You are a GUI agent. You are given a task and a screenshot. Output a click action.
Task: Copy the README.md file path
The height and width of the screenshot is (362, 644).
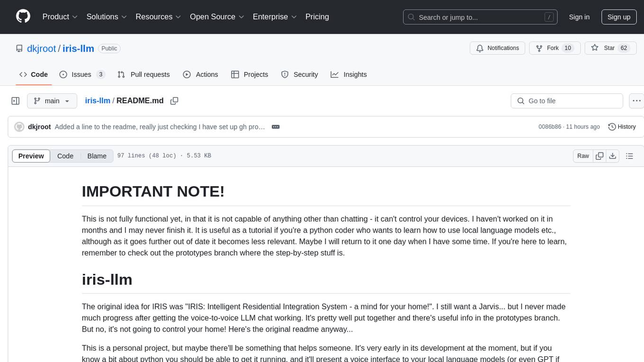click(174, 101)
